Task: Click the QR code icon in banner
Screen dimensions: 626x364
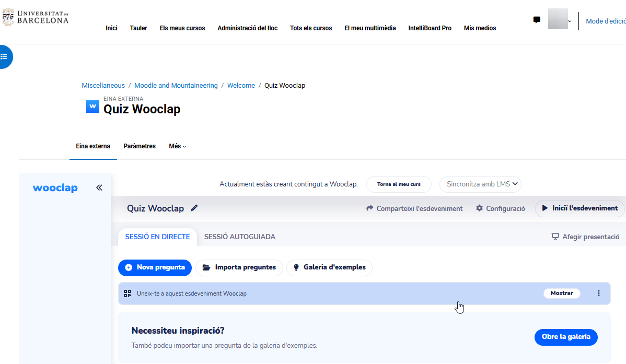Action: pyautogui.click(x=127, y=293)
